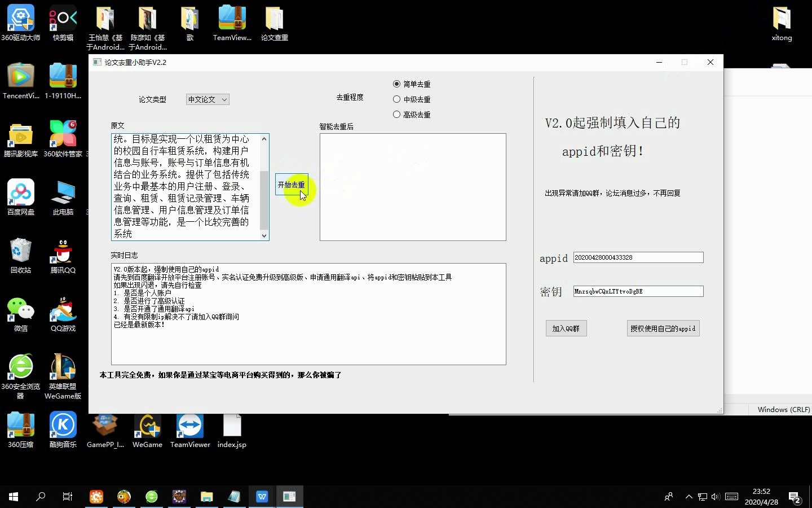Focus the 密钥 input field
The width and height of the screenshot is (812, 508).
(x=638, y=291)
